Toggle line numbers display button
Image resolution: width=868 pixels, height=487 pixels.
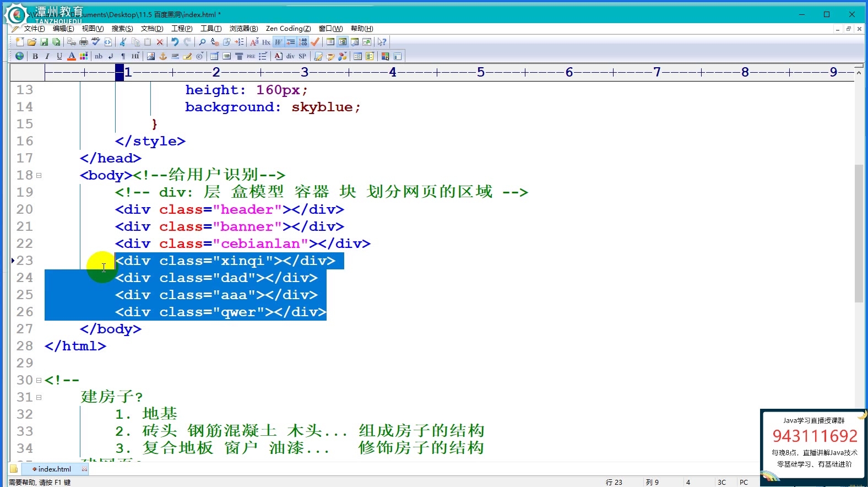[303, 42]
